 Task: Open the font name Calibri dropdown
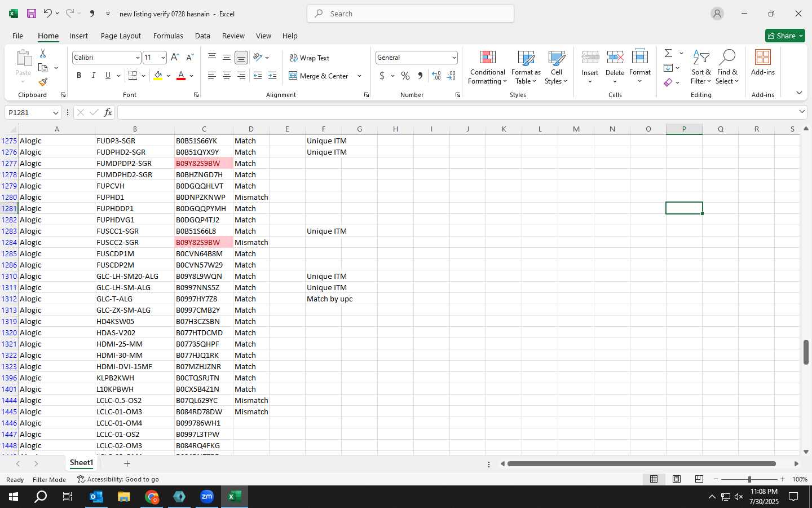click(x=137, y=58)
